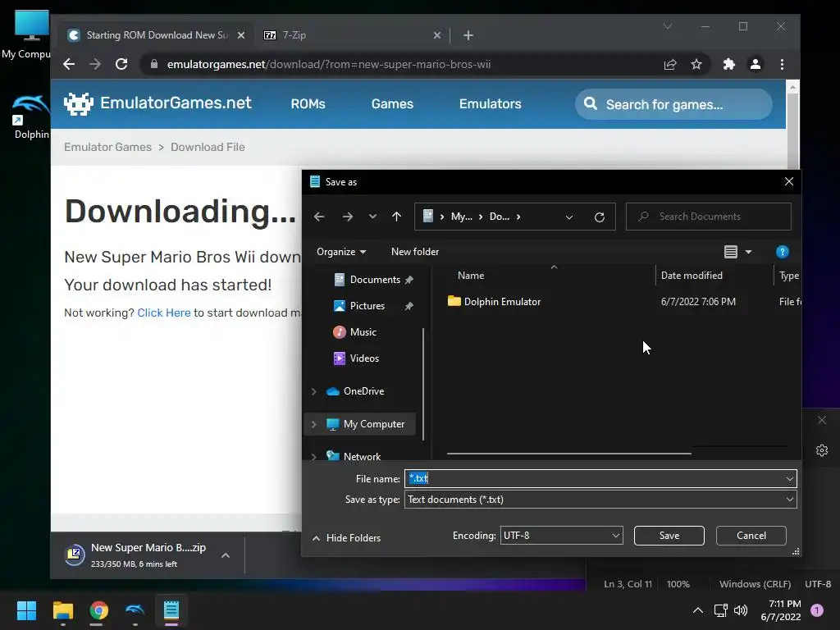Select the Starting ROM Download tab
The image size is (840, 630).
(155, 35)
